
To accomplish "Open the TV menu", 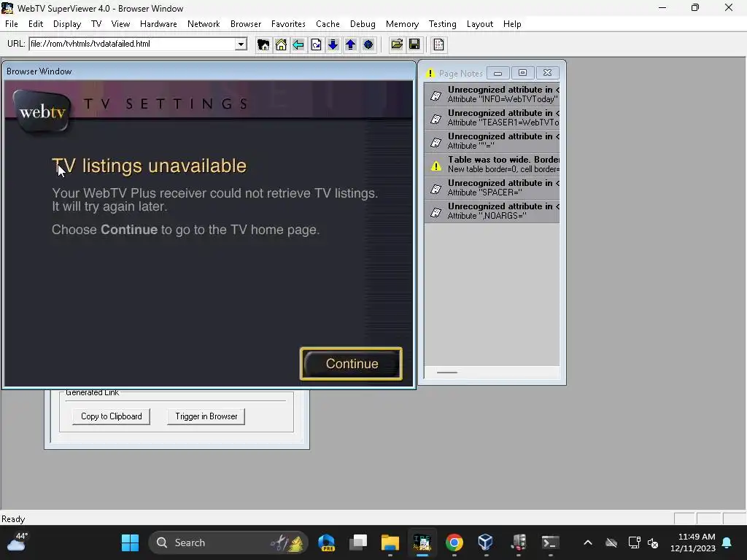I will click(96, 24).
